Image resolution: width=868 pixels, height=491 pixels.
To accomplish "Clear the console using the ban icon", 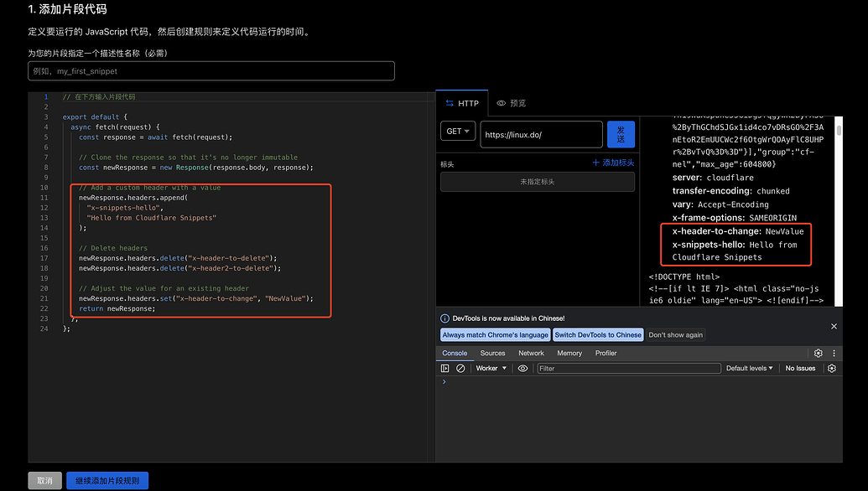I will 460,369.
